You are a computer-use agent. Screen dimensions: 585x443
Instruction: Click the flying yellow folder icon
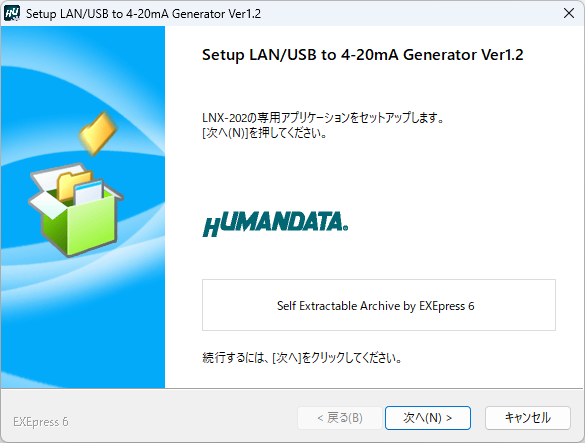pos(98,133)
